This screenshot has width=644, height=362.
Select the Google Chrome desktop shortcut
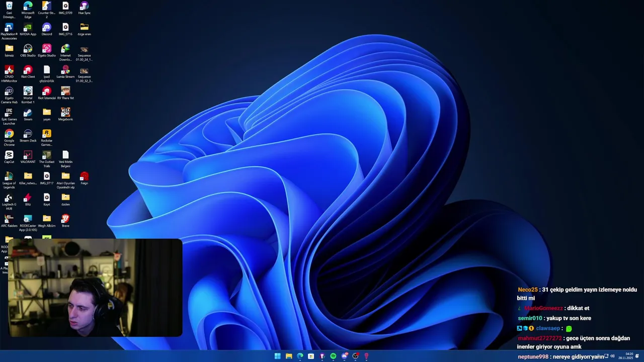pos(9,138)
